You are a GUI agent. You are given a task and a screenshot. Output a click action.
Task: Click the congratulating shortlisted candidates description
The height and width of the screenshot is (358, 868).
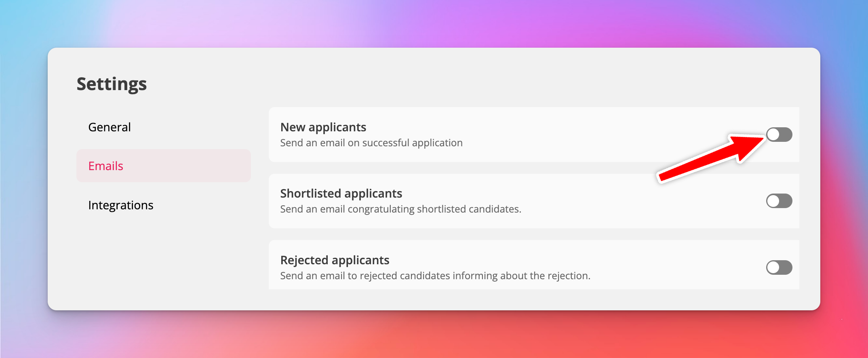coord(400,209)
